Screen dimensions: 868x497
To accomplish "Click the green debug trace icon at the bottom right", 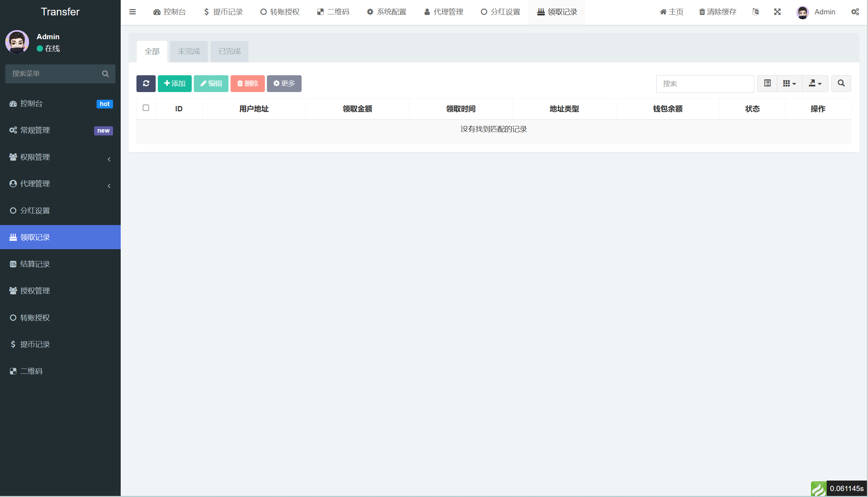I will click(819, 489).
